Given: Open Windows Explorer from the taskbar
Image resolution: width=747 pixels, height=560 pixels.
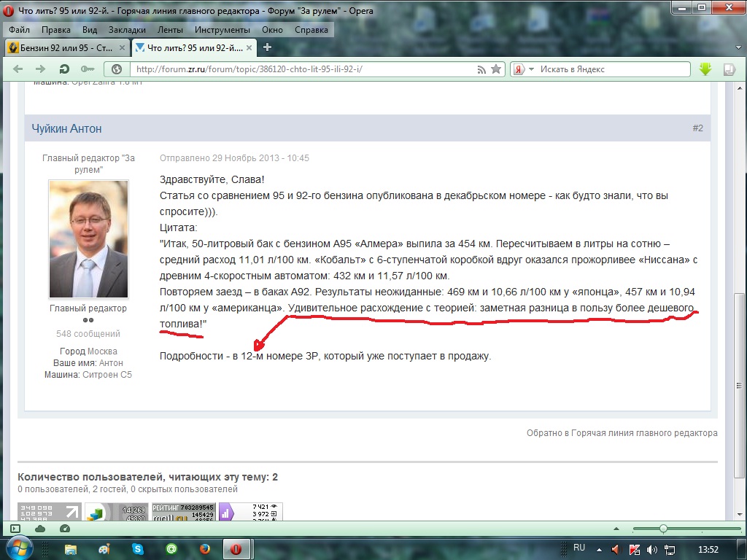Looking at the screenshot, I should [71, 550].
